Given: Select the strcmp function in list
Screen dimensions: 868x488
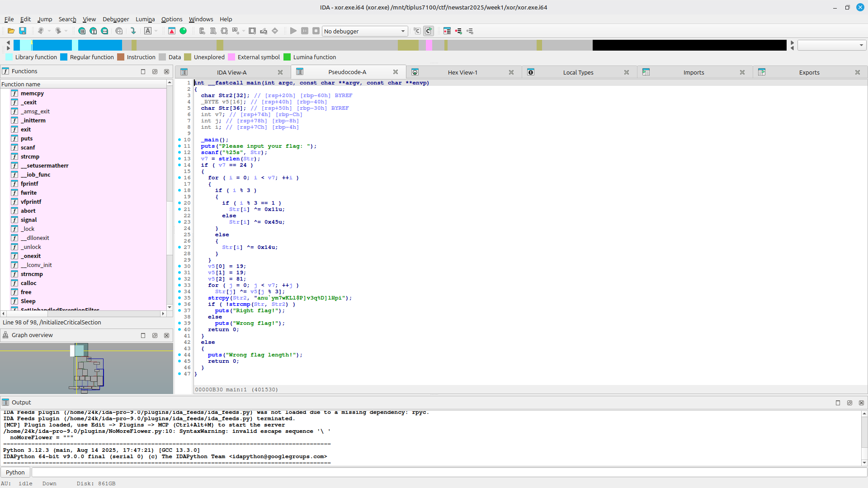Looking at the screenshot, I should (30, 156).
